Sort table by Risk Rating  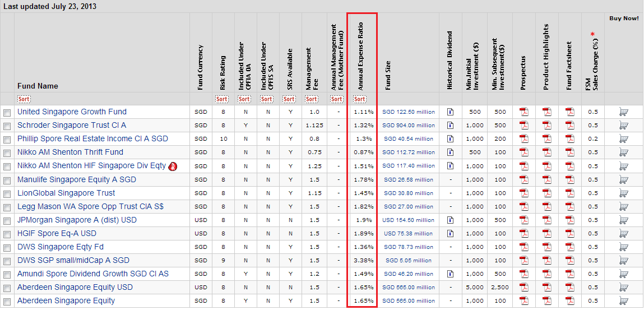point(222,99)
